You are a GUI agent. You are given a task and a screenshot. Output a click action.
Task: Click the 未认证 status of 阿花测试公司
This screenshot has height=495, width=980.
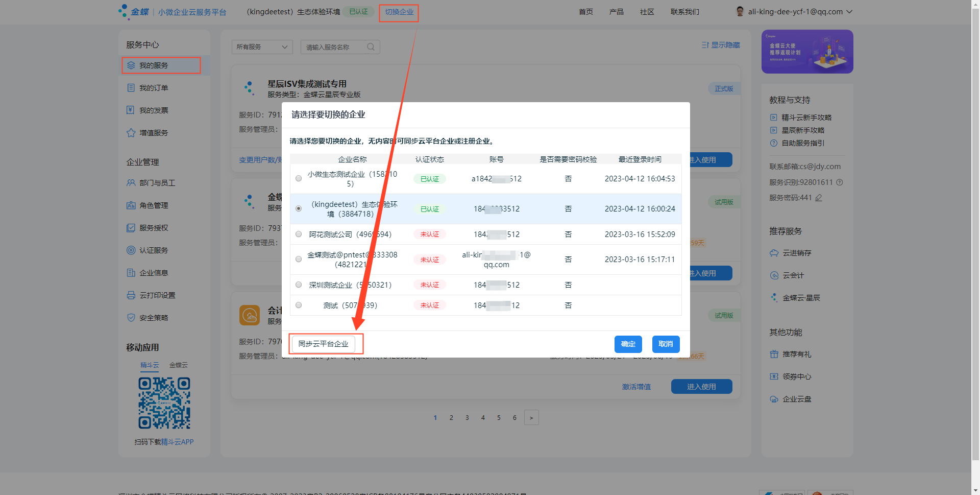[x=430, y=234]
